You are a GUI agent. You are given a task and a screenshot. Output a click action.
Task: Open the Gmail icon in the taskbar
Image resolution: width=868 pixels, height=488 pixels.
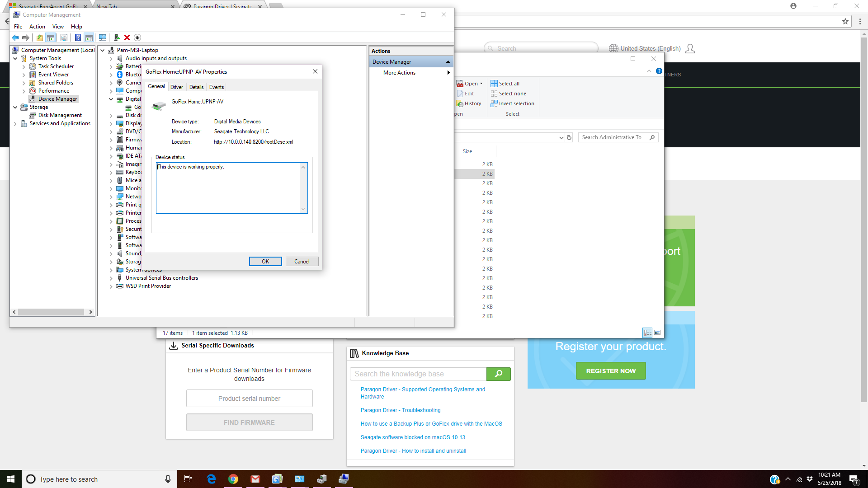255,479
